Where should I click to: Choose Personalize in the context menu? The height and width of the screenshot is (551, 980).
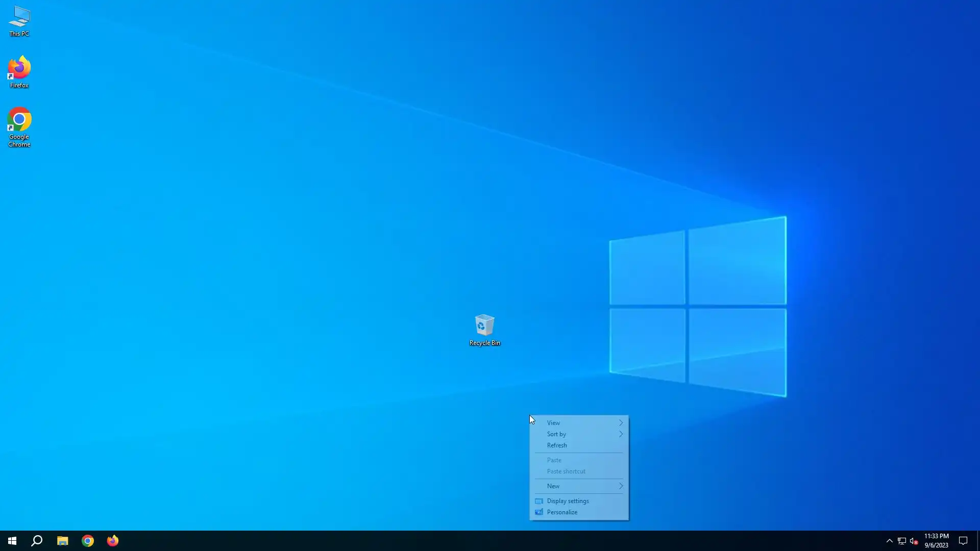coord(562,512)
